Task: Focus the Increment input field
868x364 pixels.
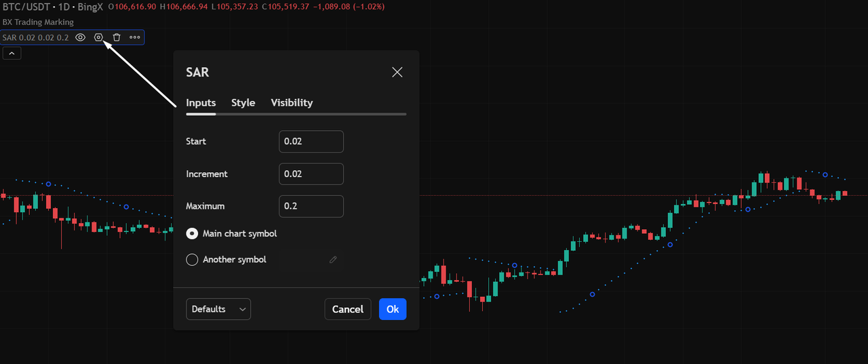Action: coord(311,174)
